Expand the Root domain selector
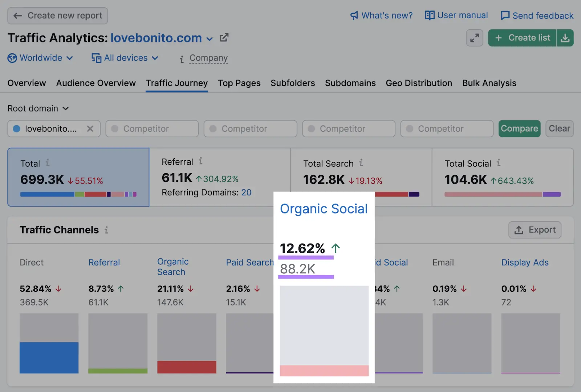The image size is (581, 392). 38,108
